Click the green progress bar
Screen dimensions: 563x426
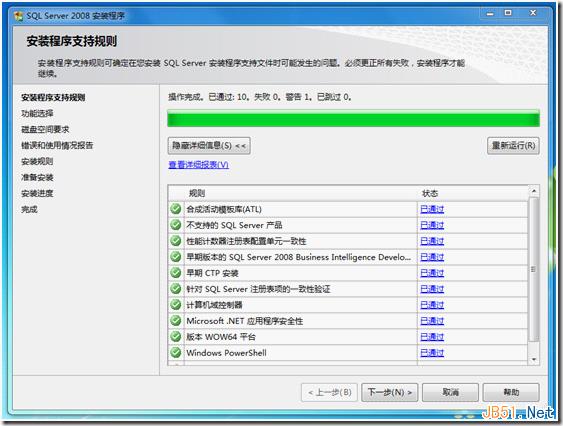click(353, 119)
